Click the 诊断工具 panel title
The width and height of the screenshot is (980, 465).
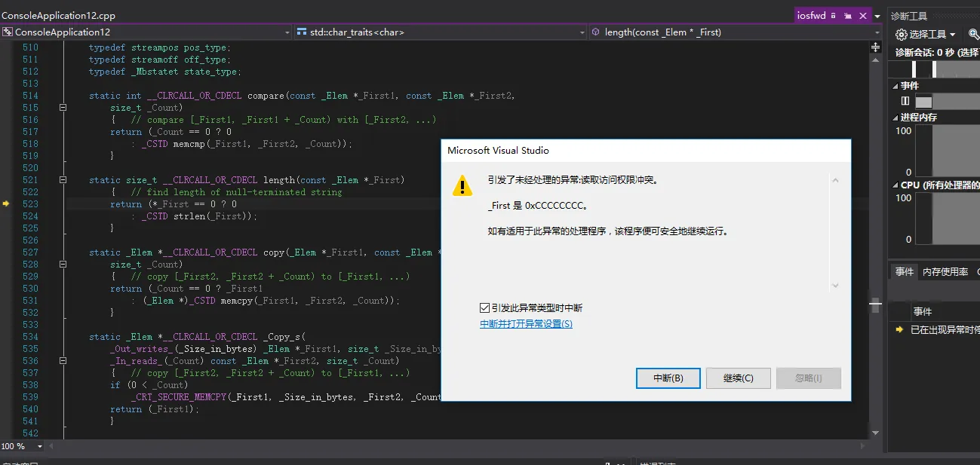point(909,16)
